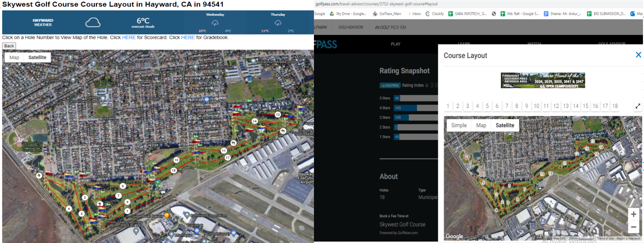Click Thursday's rain cloud forecast icon
644x243 pixels.
click(x=278, y=23)
